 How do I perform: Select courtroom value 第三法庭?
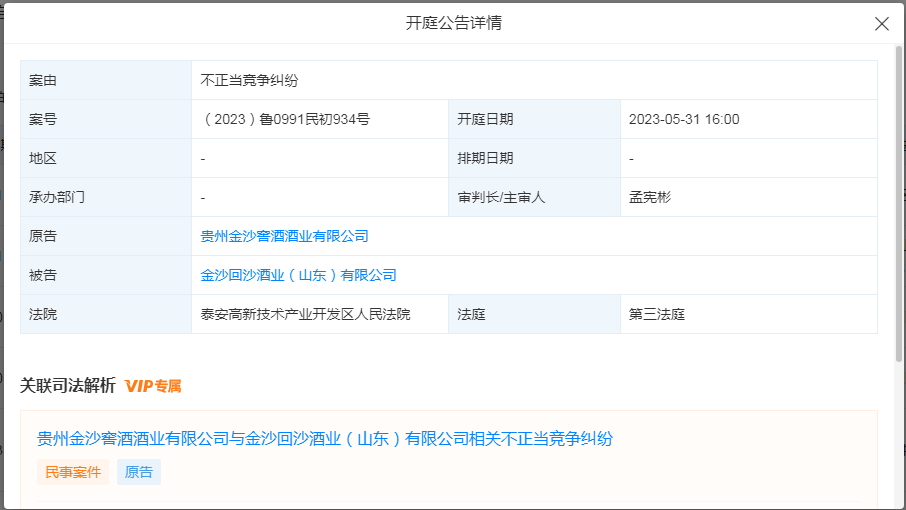tap(656, 314)
